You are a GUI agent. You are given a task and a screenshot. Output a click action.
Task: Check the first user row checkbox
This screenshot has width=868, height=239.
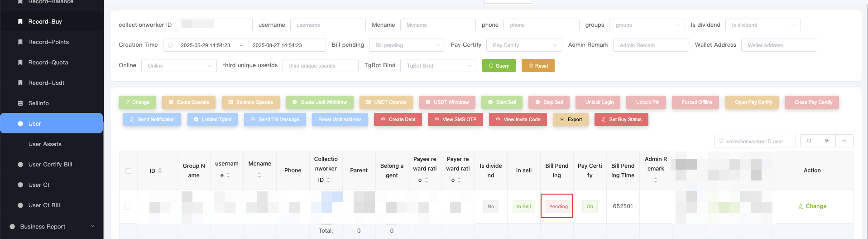[x=128, y=207]
